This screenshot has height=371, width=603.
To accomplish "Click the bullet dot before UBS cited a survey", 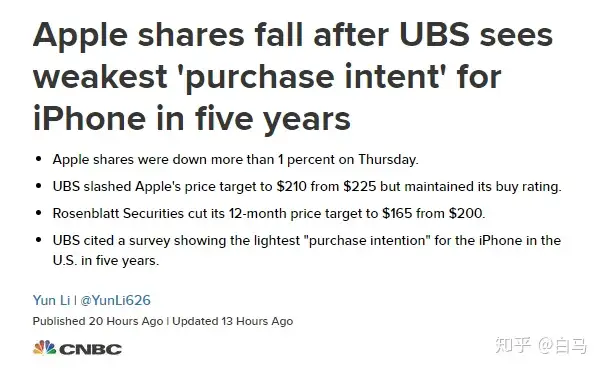I will coord(38,240).
